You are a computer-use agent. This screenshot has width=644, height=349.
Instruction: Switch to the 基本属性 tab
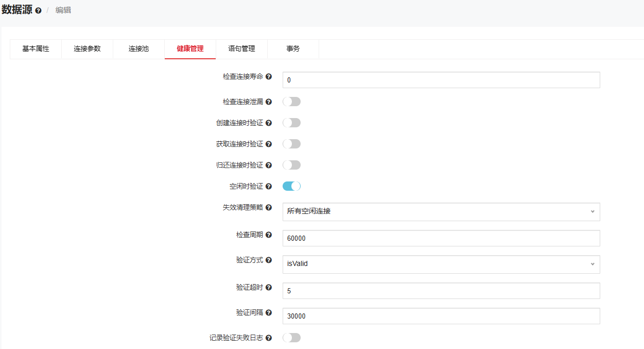point(36,49)
